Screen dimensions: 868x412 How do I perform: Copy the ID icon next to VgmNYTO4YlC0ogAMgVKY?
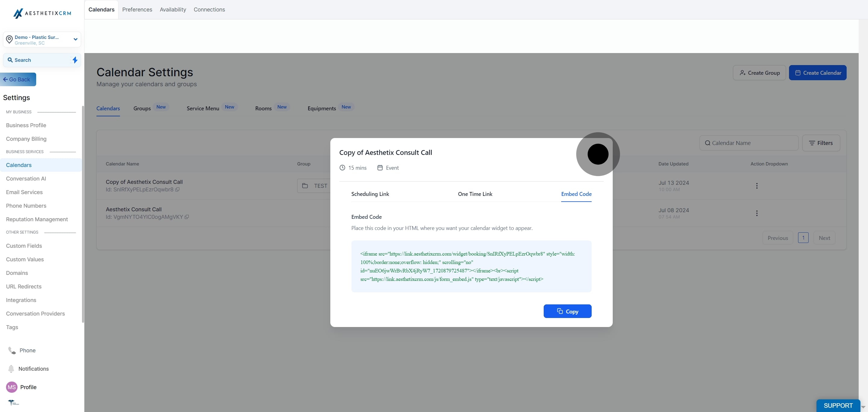[x=187, y=217]
